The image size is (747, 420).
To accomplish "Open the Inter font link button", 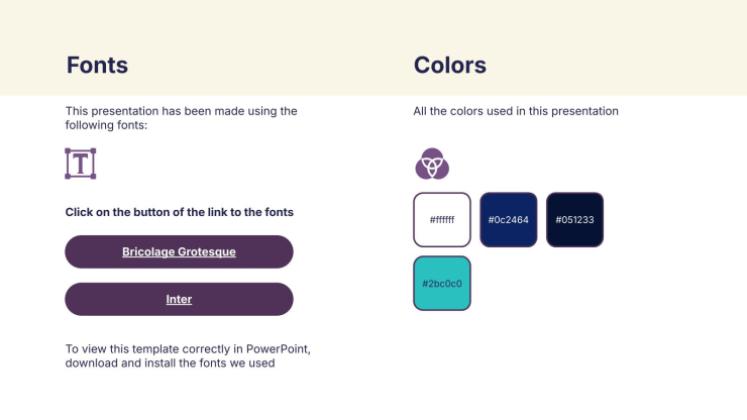I will pos(179,299).
